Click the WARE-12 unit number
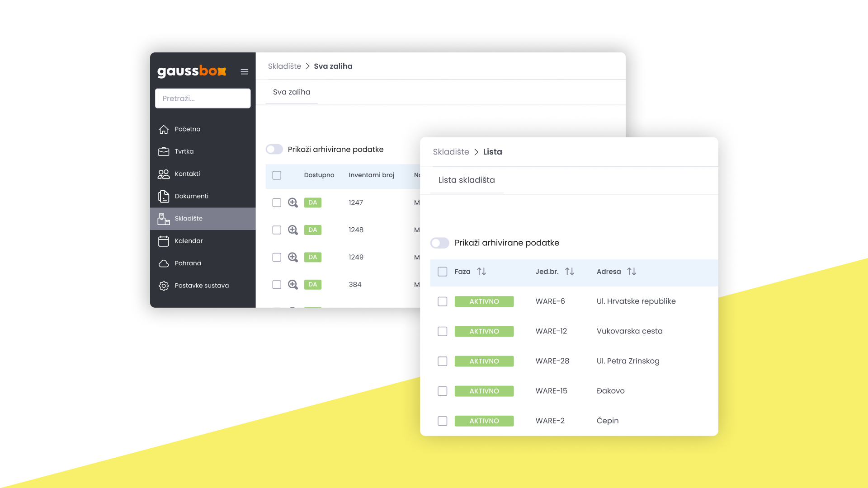This screenshot has height=488, width=868. (x=551, y=331)
